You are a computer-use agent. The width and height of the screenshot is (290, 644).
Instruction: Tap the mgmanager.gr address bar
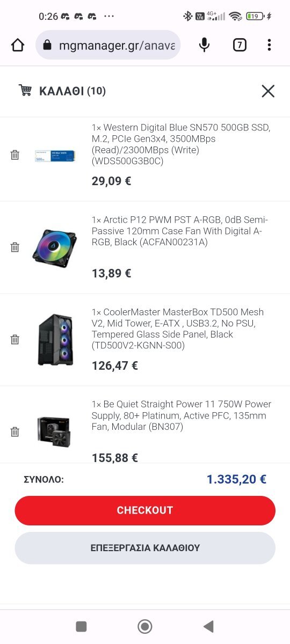click(x=108, y=45)
